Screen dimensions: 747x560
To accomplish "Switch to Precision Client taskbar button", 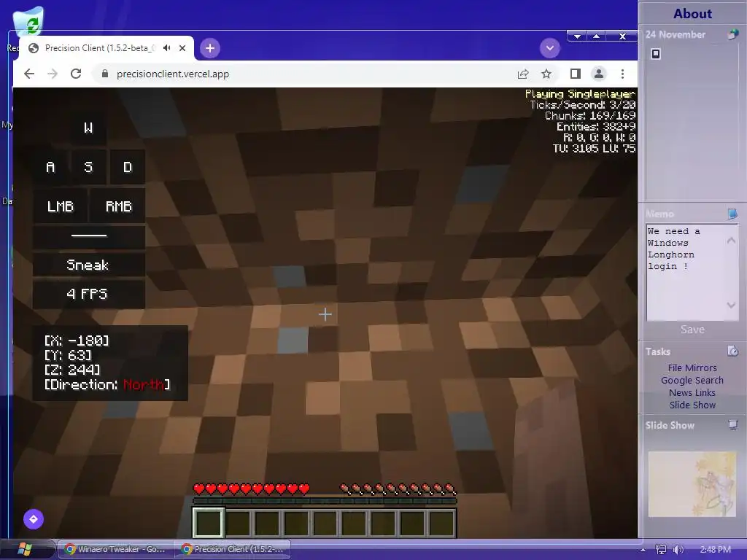I will (233, 549).
